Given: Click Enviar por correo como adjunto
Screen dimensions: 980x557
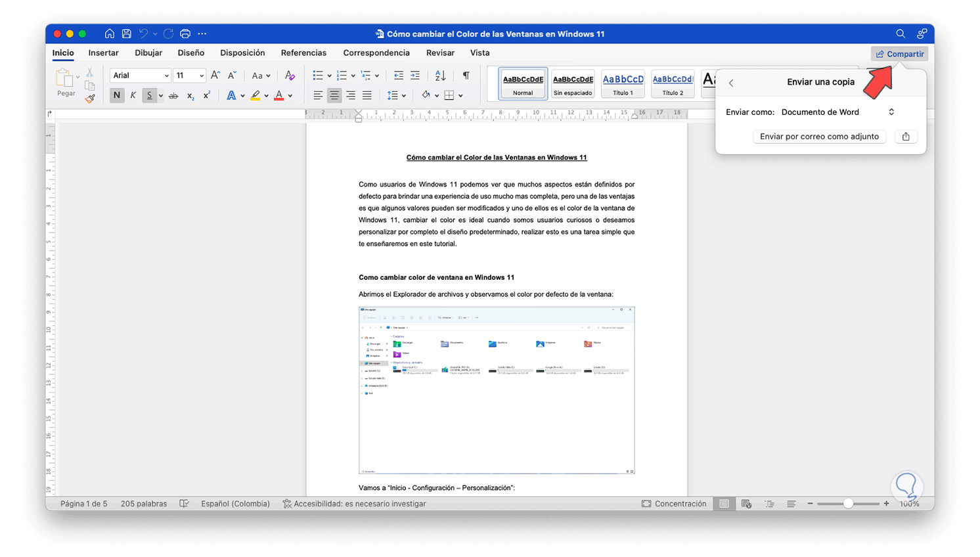Looking at the screenshot, I should click(819, 137).
